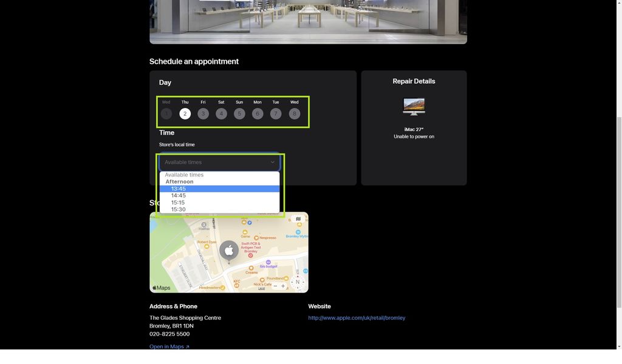Click the Apple store photo banner
The height and width of the screenshot is (364, 622).
pyautogui.click(x=308, y=22)
